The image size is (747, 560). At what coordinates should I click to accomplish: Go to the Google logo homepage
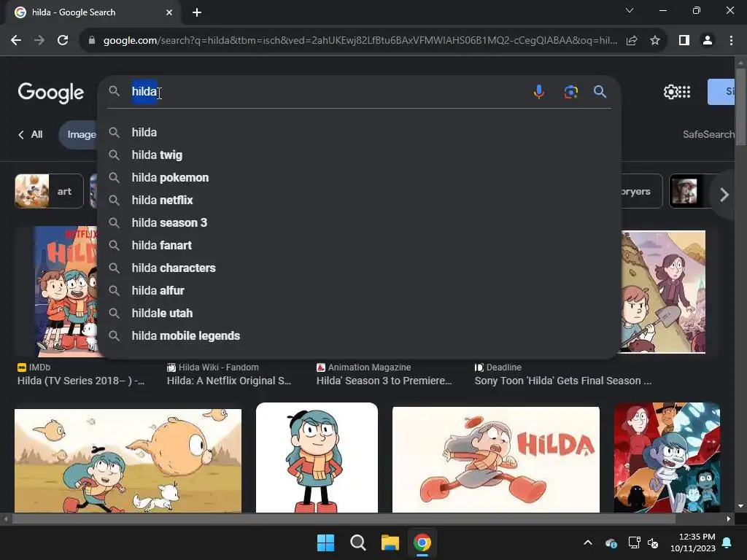(x=51, y=93)
